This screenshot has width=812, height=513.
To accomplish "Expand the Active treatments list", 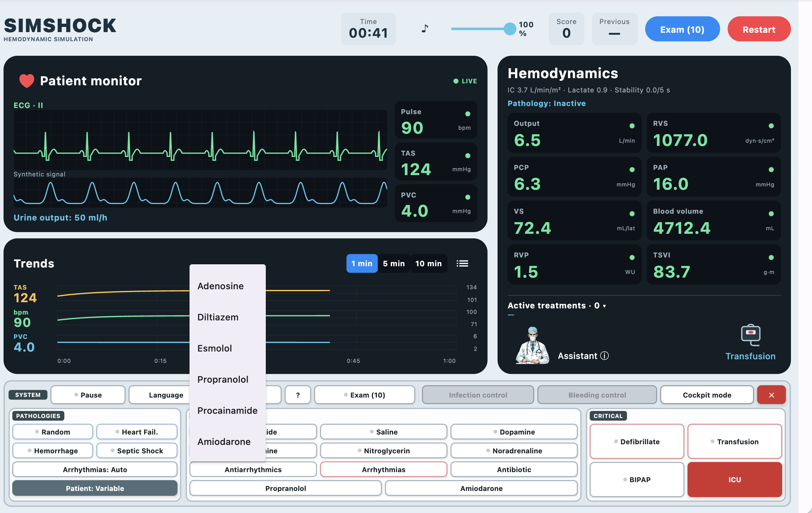I will [x=557, y=305].
